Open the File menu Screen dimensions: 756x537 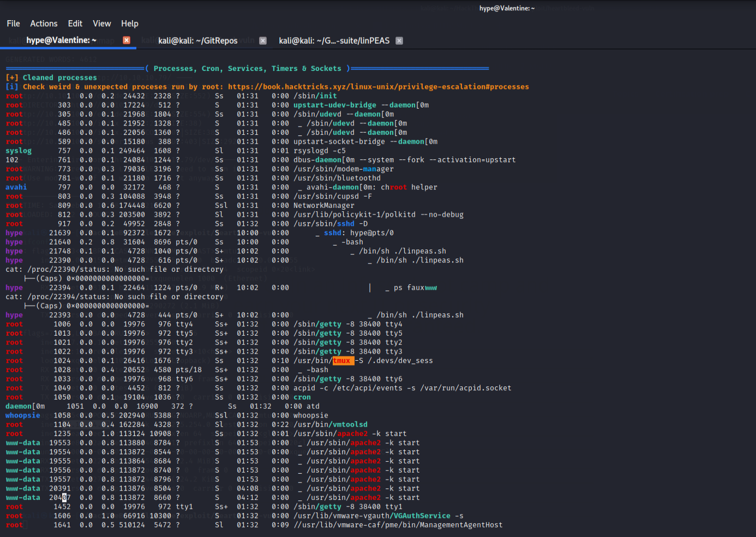pyautogui.click(x=13, y=23)
